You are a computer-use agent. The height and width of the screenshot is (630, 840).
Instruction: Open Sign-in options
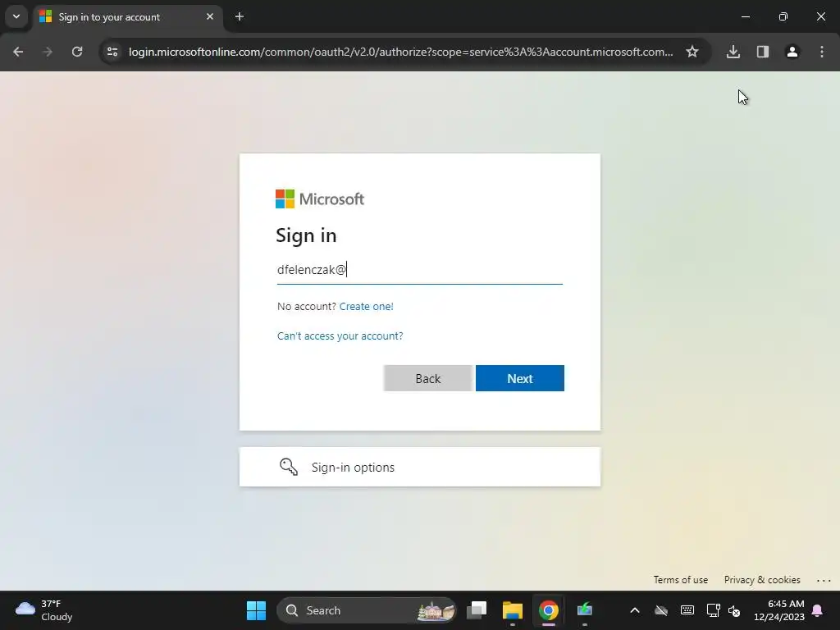pyautogui.click(x=419, y=467)
